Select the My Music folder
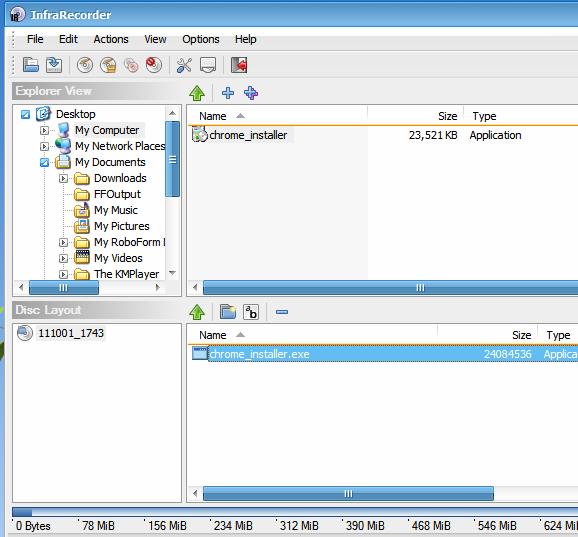The image size is (578, 537). pyautogui.click(x=116, y=210)
